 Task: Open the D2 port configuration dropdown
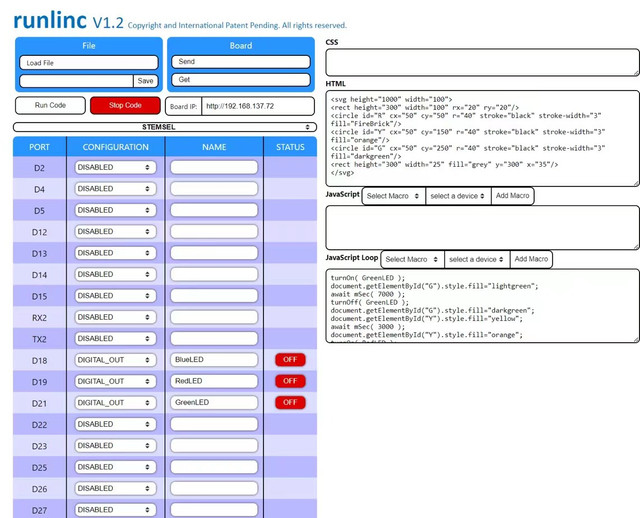[115, 168]
